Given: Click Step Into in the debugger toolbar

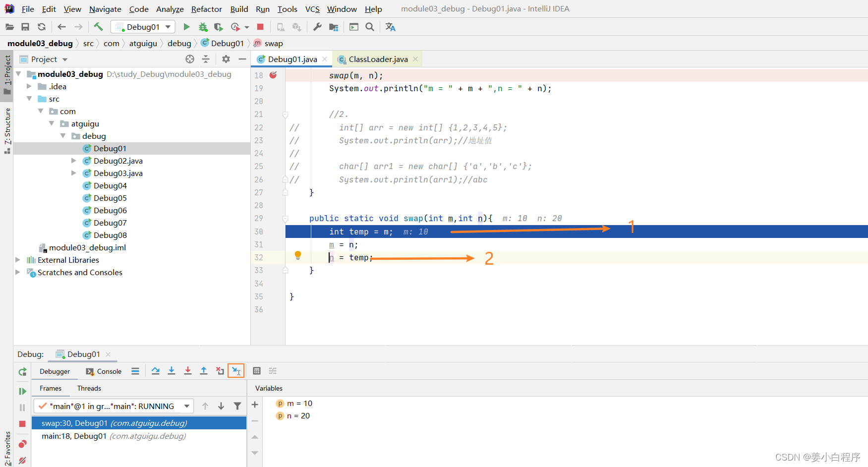Looking at the screenshot, I should click(172, 371).
